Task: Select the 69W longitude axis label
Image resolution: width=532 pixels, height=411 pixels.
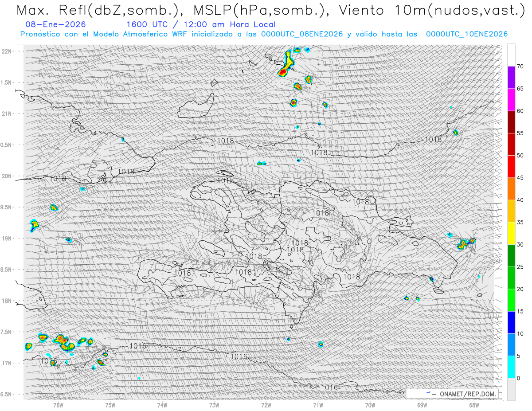Action: (422, 404)
